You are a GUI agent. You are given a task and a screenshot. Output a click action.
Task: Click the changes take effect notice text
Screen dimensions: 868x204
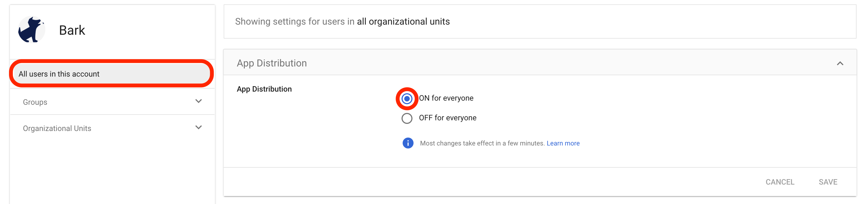click(x=482, y=143)
